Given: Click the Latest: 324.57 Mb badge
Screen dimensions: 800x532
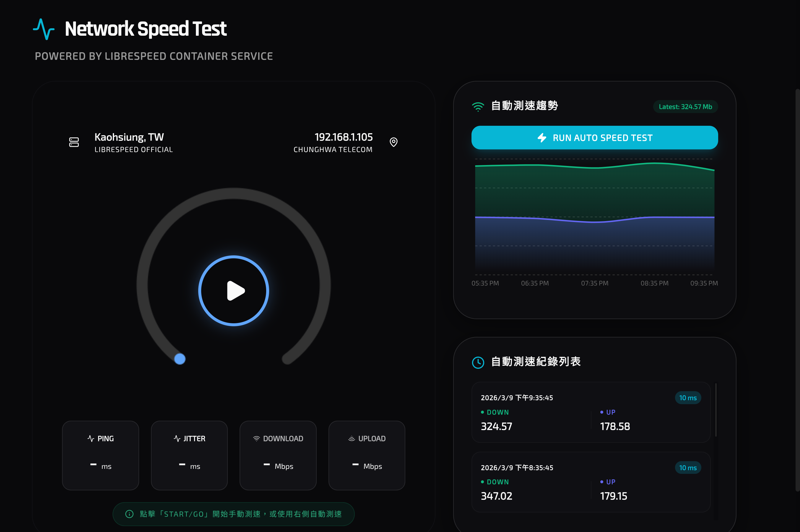Looking at the screenshot, I should [x=685, y=107].
